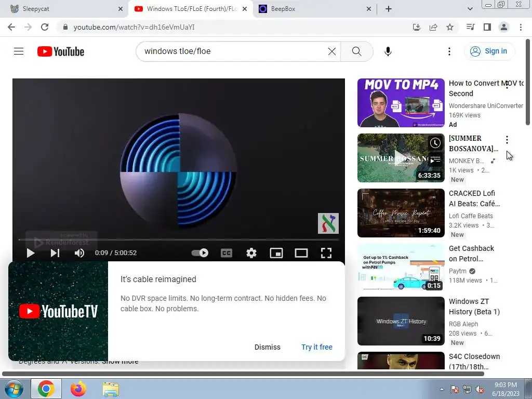Open Firefox from taskbar
This screenshot has width=532, height=399.
click(x=78, y=389)
